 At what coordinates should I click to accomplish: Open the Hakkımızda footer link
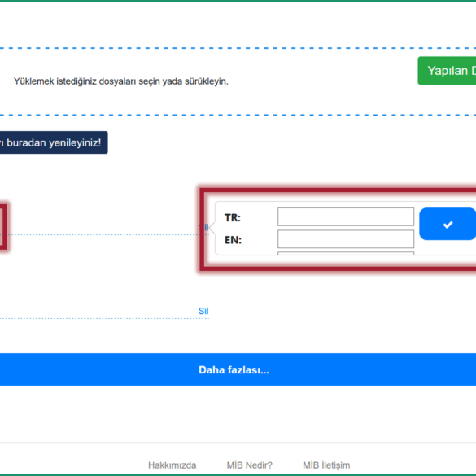click(172, 465)
